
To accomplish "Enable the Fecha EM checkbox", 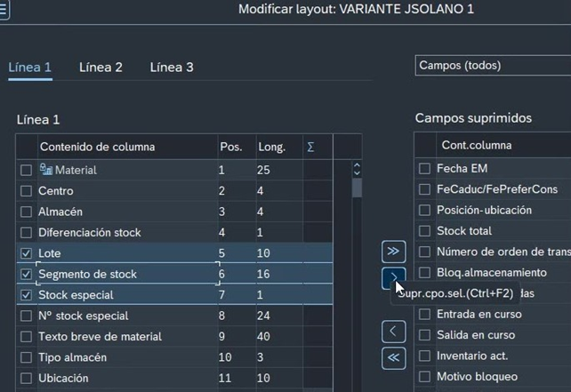I will 425,168.
